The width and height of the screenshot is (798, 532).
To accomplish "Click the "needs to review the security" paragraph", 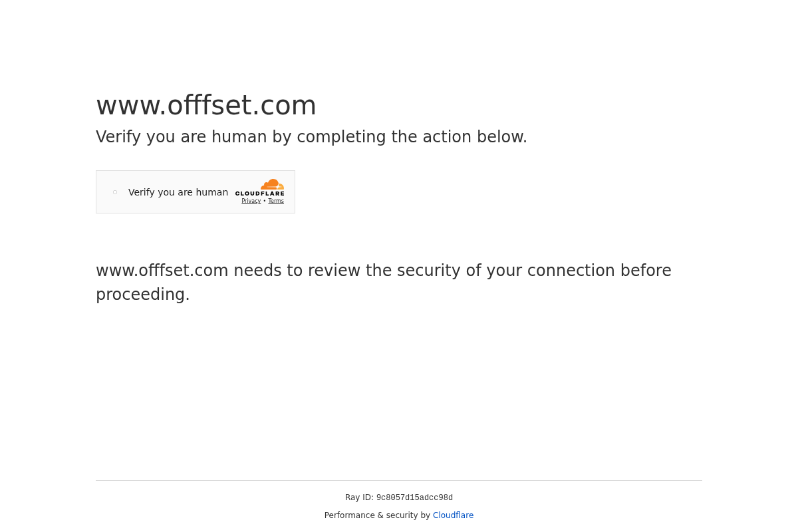I will click(x=383, y=271).
